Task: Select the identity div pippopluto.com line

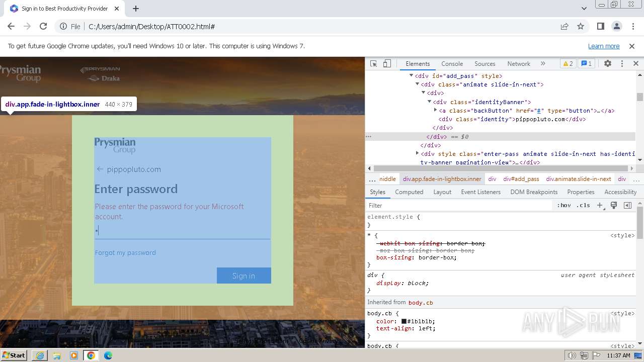Action: (x=512, y=119)
